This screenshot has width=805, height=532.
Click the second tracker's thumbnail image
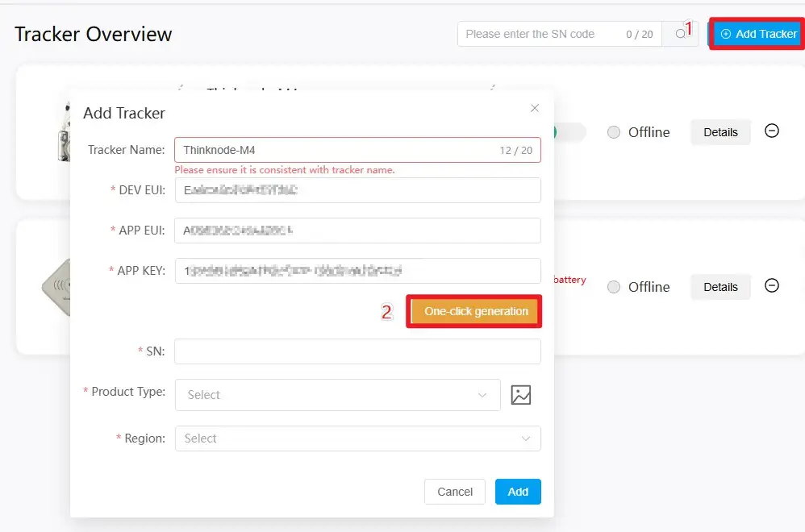[x=55, y=286]
